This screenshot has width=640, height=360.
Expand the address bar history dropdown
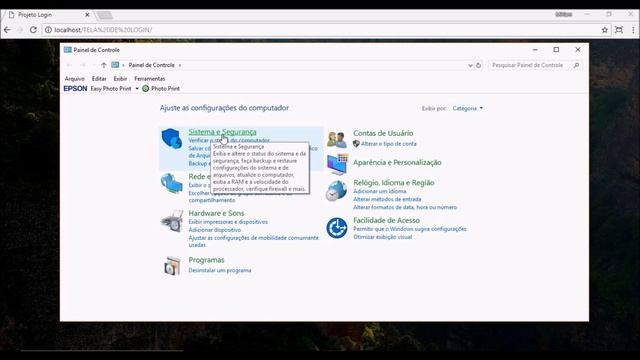[470, 65]
